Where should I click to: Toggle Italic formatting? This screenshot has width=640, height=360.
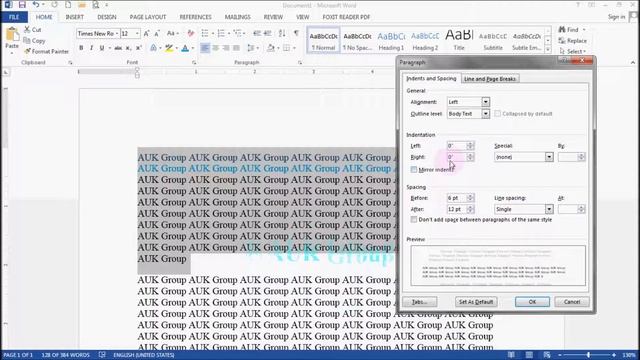[91, 48]
